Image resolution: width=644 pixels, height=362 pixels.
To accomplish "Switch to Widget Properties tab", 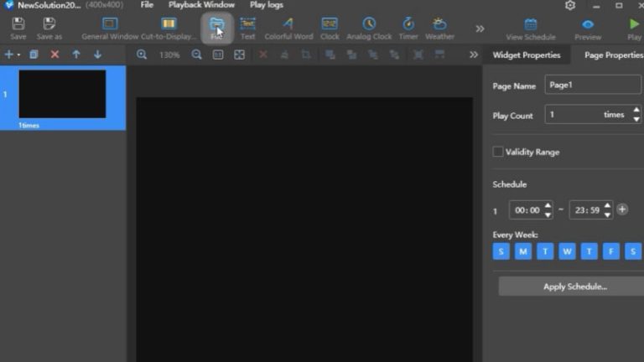I will pyautogui.click(x=527, y=55).
